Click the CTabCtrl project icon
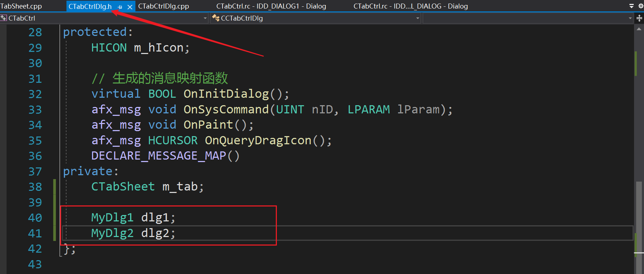Screen dimensions: 644x274 (4, 18)
